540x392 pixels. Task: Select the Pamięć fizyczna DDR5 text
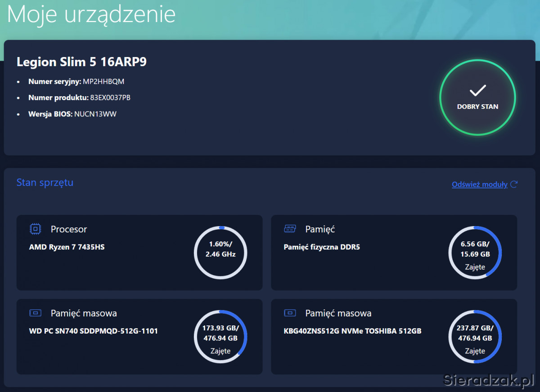(322, 247)
